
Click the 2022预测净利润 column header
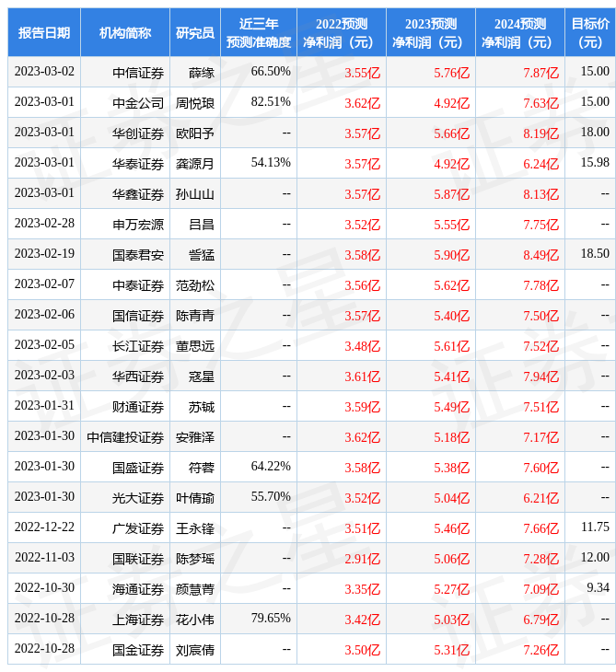tap(341, 33)
